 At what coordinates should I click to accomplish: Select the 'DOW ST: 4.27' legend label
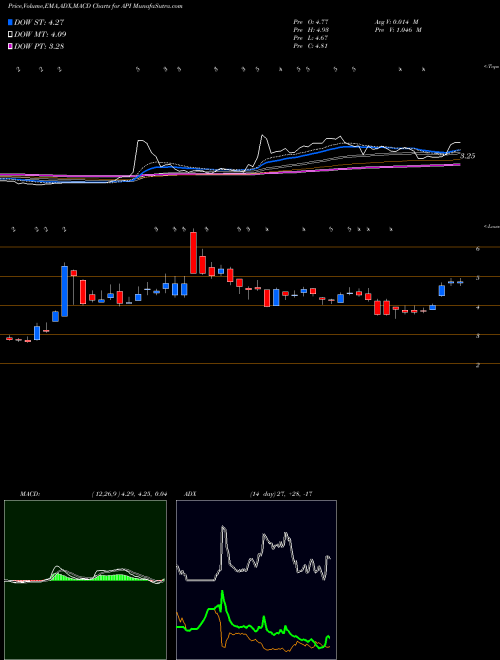[39, 22]
